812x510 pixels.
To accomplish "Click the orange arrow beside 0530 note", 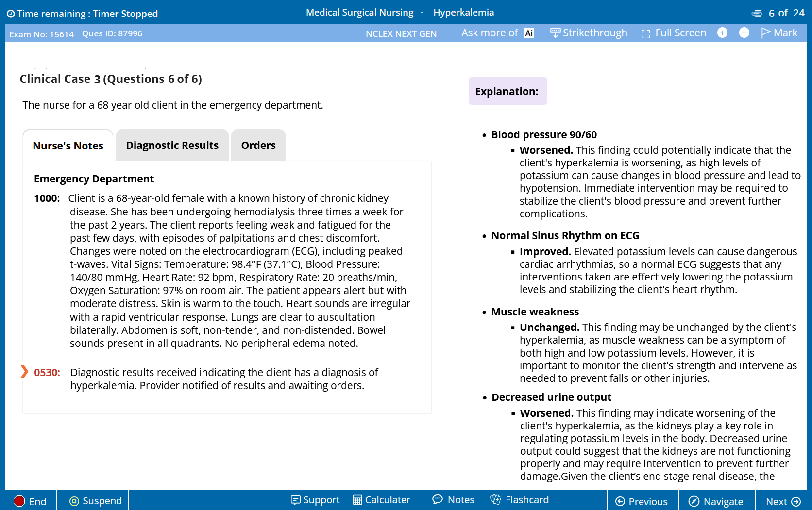I will (x=24, y=372).
